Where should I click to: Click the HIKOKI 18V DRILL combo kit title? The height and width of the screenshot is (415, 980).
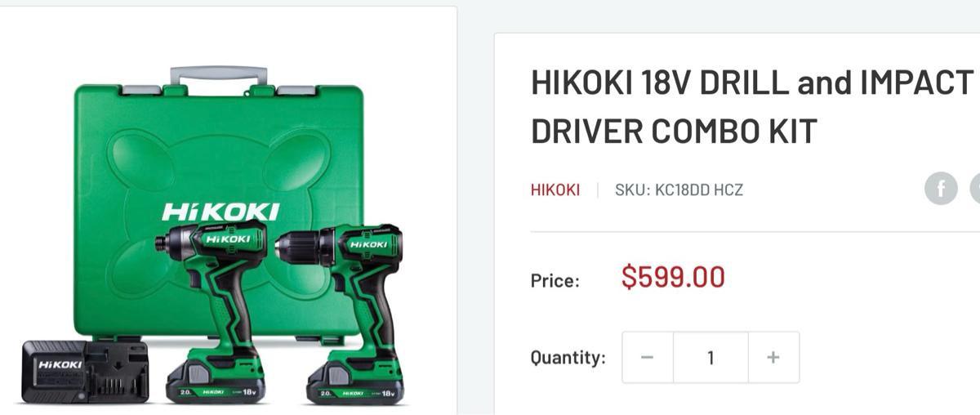click(x=752, y=107)
